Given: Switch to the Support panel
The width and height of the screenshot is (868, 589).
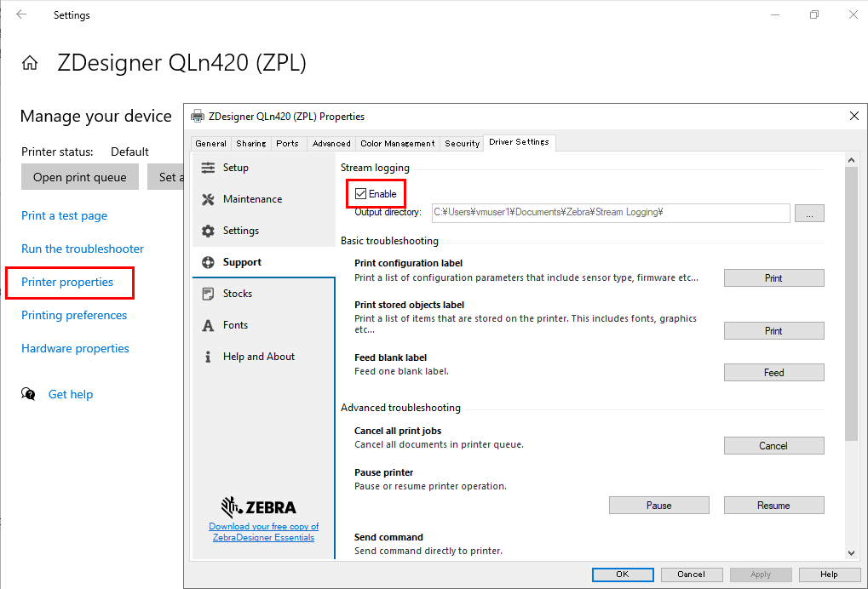Looking at the screenshot, I should tap(242, 261).
